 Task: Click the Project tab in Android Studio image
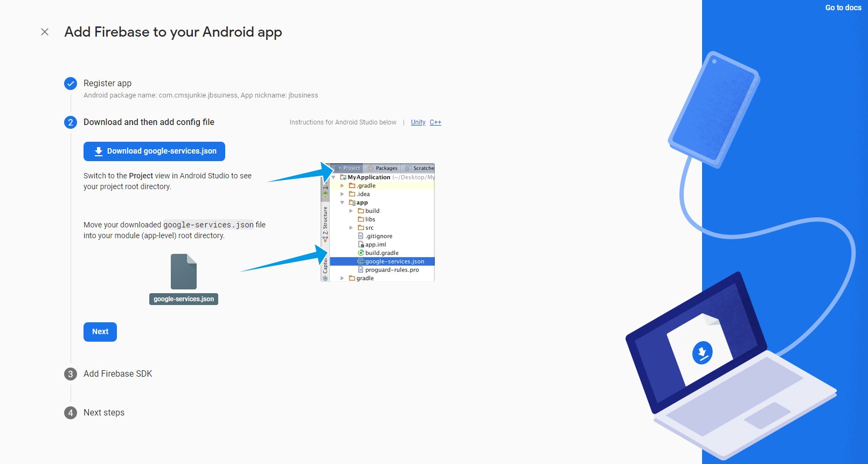tap(348, 168)
